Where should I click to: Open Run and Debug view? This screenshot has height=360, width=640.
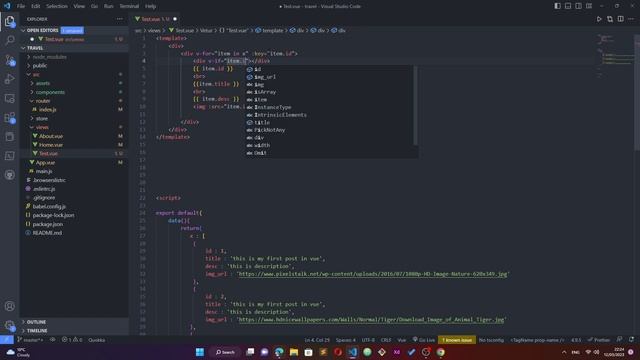coord(9,79)
